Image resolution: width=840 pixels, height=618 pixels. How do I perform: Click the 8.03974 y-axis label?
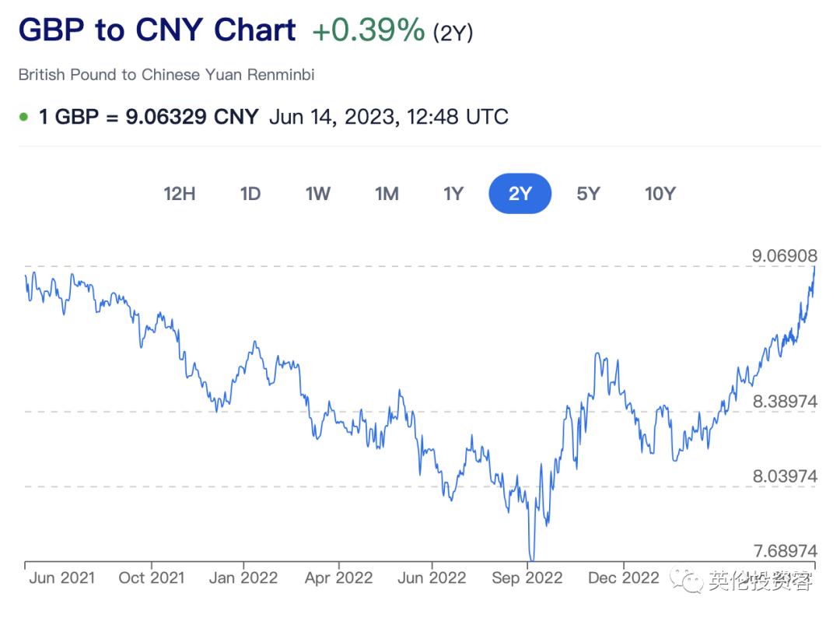785,476
